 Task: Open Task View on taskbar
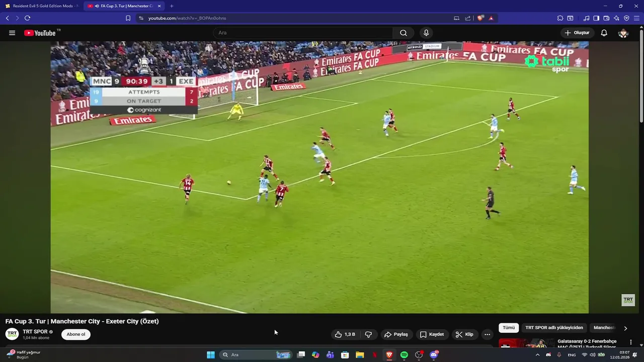click(301, 355)
